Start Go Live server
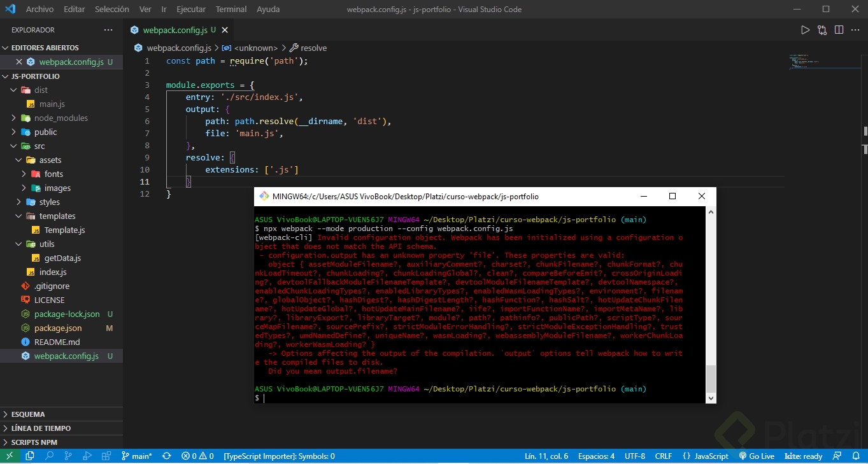The image size is (868, 464). pyautogui.click(x=757, y=456)
